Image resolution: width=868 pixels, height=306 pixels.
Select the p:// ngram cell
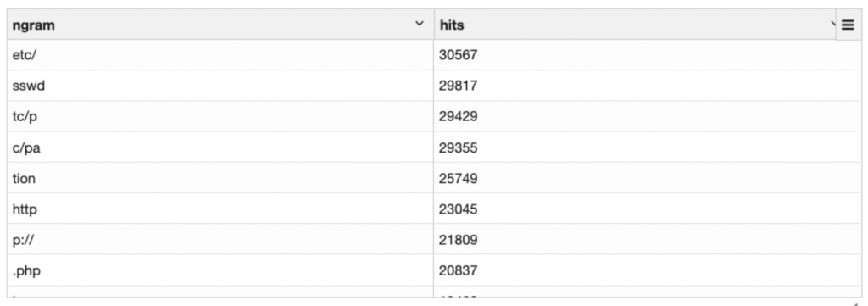(220, 240)
